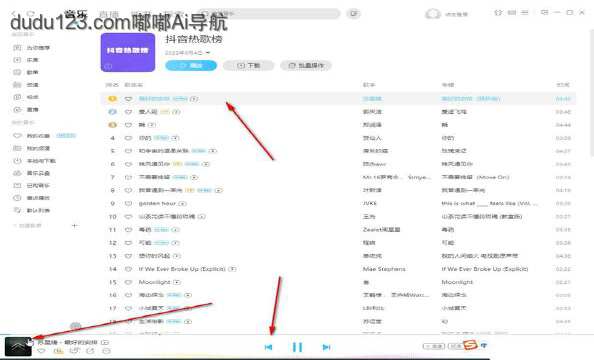
Task: Click the download icon under current song
Action: tap(59, 351)
